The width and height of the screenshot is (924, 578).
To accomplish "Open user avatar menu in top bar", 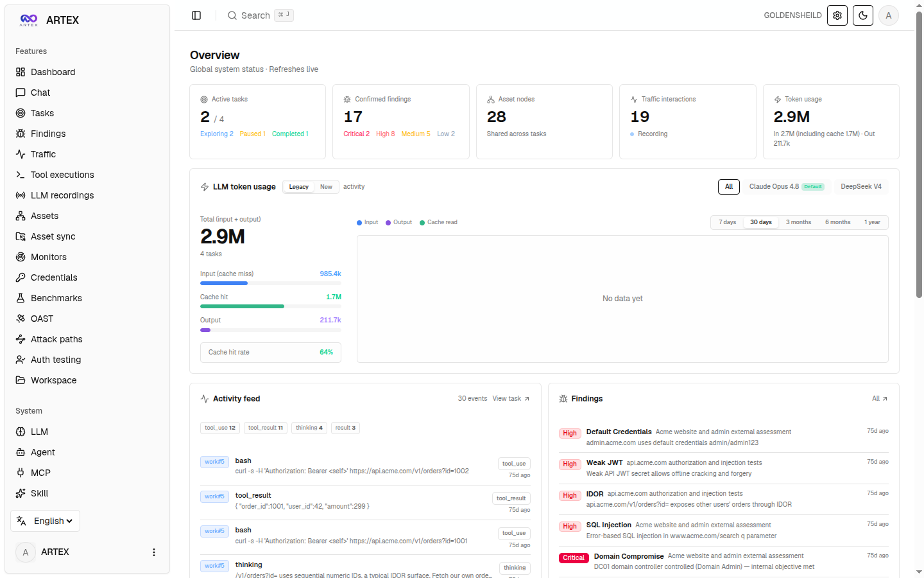I will (x=889, y=15).
